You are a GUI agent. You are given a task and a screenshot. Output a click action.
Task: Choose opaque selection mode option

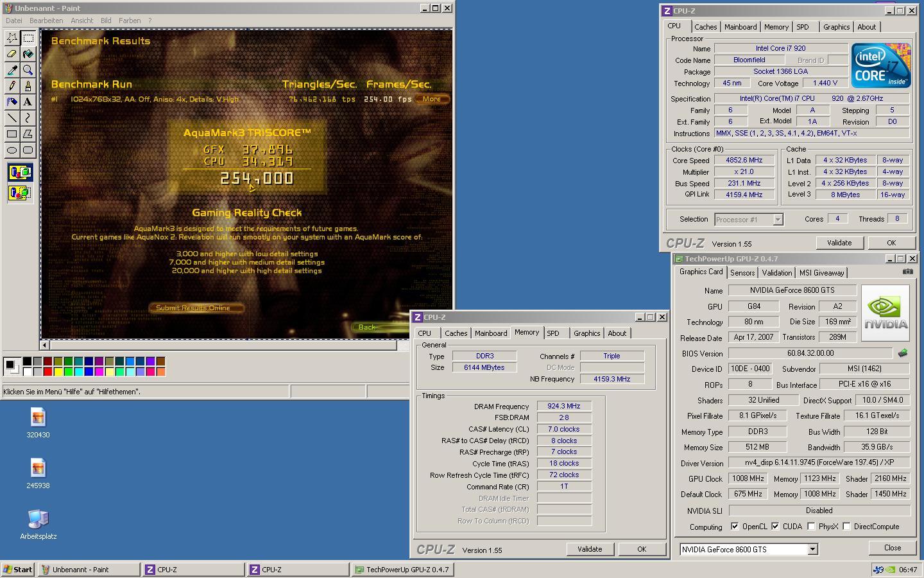[20, 173]
